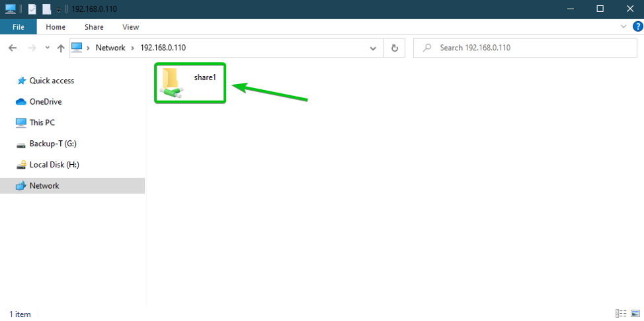This screenshot has width=644, height=321.
Task: Switch to Details view in status bar
Action: tap(621, 314)
